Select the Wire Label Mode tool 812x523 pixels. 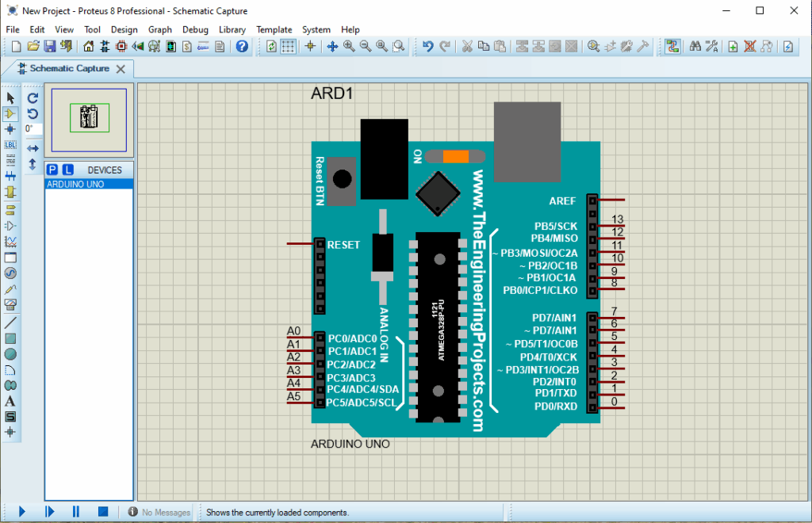pos(10,144)
